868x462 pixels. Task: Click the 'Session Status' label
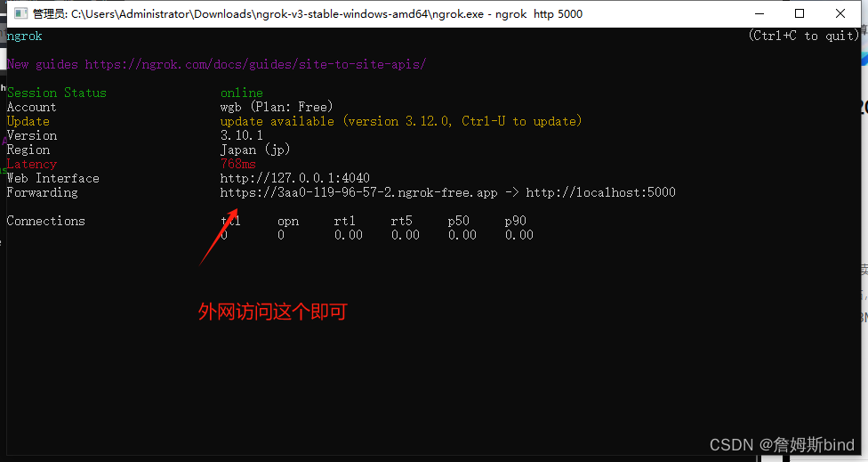click(56, 93)
